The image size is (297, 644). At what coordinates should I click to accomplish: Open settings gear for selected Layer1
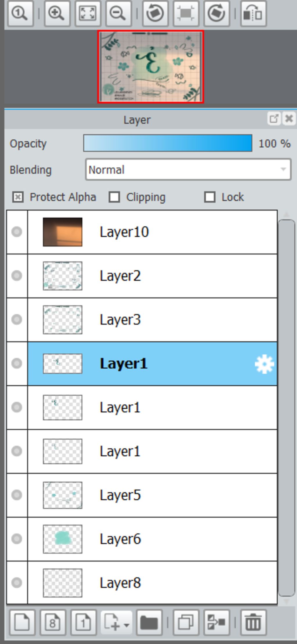point(264,364)
